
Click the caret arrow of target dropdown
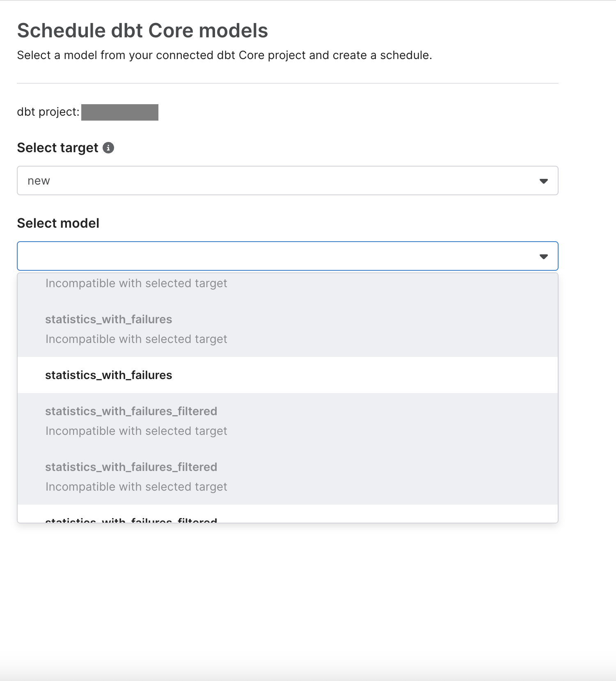(543, 181)
